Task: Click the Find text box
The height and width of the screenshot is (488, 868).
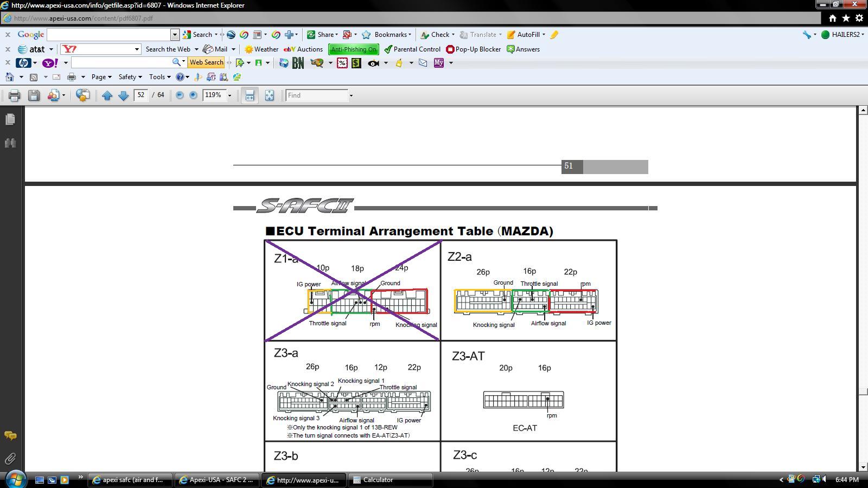Action: [x=317, y=95]
